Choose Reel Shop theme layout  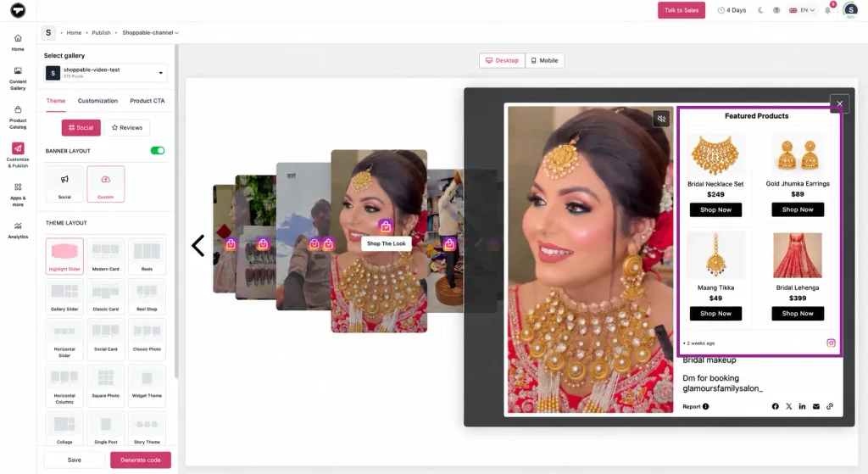pyautogui.click(x=147, y=296)
